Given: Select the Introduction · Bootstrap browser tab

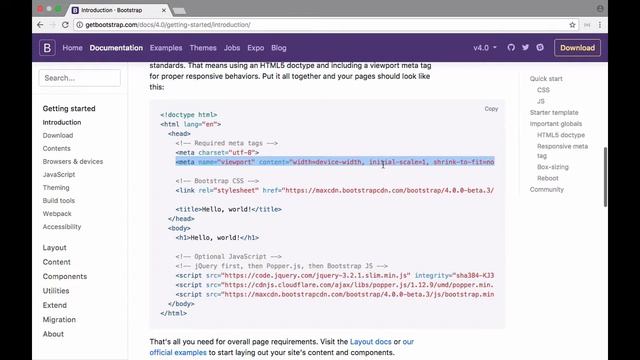Looking at the screenshot, I should point(118,10).
